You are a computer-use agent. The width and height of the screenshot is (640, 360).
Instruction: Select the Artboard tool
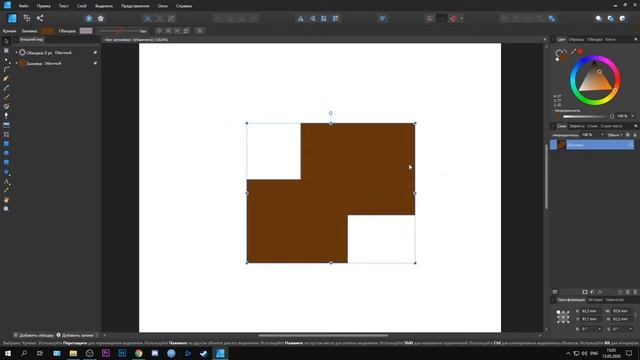pos(6,51)
